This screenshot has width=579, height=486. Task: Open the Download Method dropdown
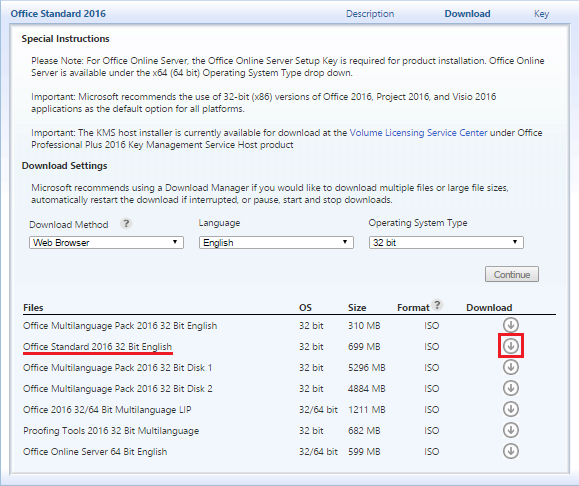(x=106, y=243)
